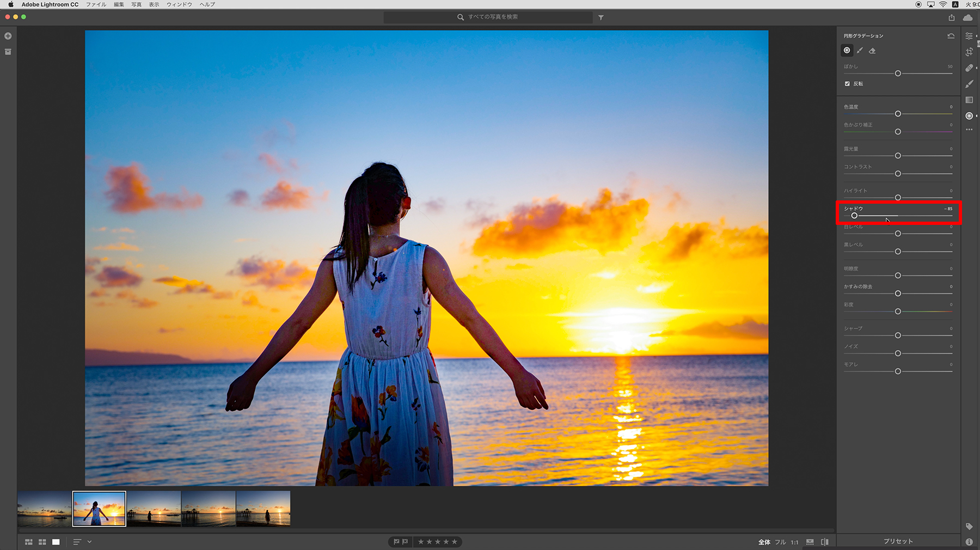
Task: Select the Brush tool in right toolbar
Action: click(969, 84)
